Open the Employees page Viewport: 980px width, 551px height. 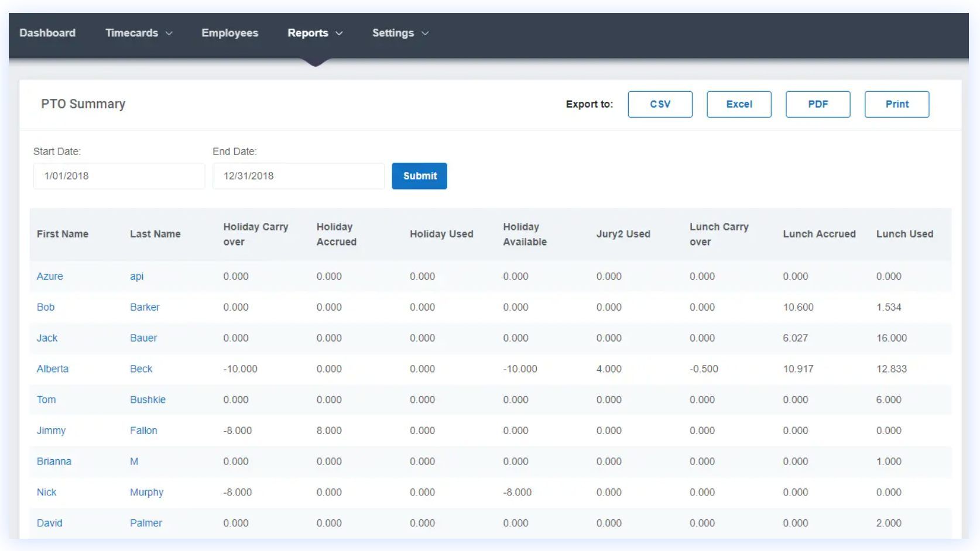tap(229, 33)
